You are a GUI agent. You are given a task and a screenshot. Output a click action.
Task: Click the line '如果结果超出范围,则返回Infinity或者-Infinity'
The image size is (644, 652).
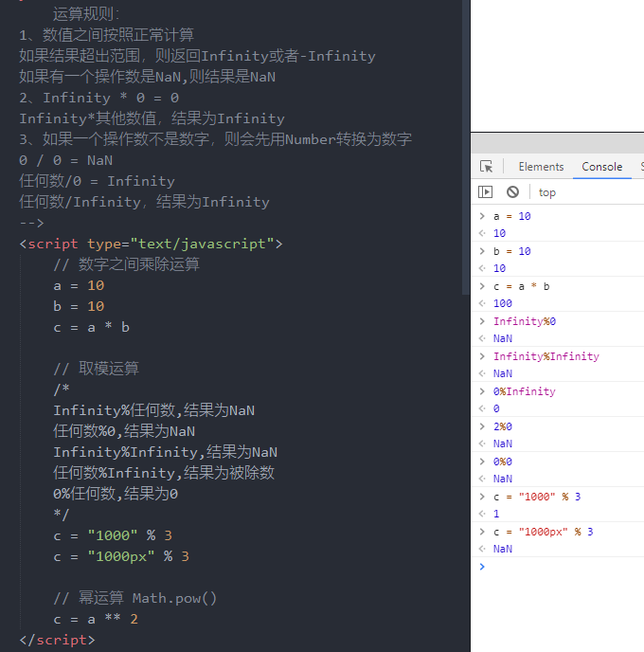[x=197, y=56]
